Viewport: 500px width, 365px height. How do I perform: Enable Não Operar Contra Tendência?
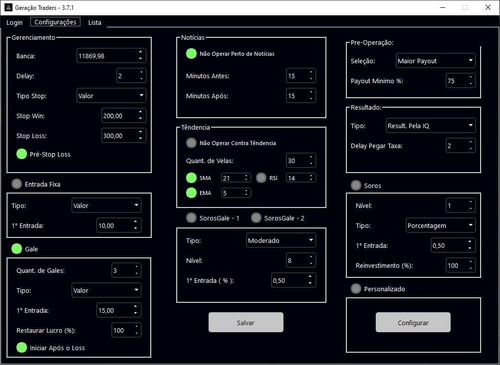pyautogui.click(x=191, y=143)
